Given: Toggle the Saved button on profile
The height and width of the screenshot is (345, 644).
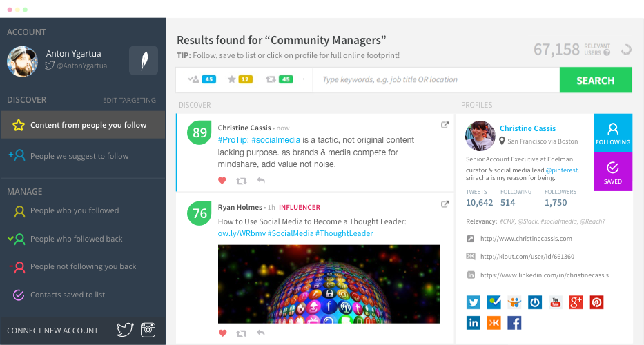Looking at the screenshot, I should click(x=612, y=172).
